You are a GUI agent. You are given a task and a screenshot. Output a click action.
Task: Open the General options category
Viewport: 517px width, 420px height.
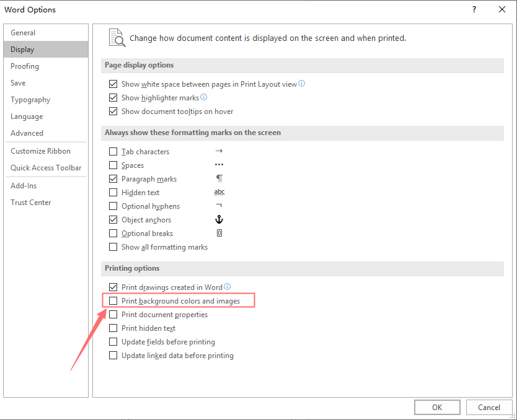pyautogui.click(x=46, y=33)
